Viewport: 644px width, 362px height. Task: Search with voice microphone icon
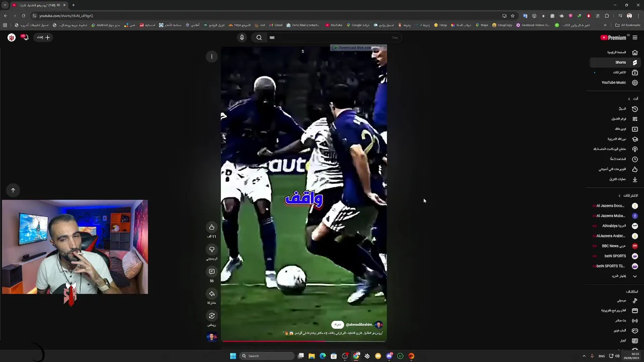242,37
